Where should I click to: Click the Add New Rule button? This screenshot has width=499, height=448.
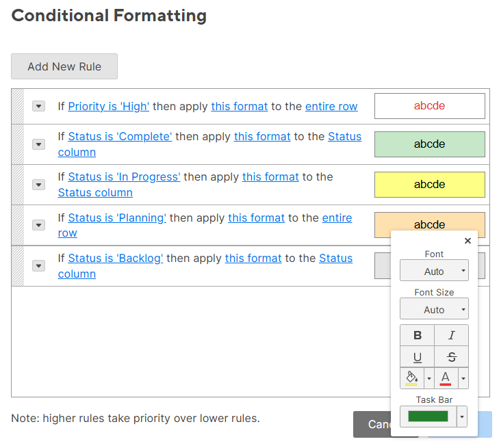(64, 66)
